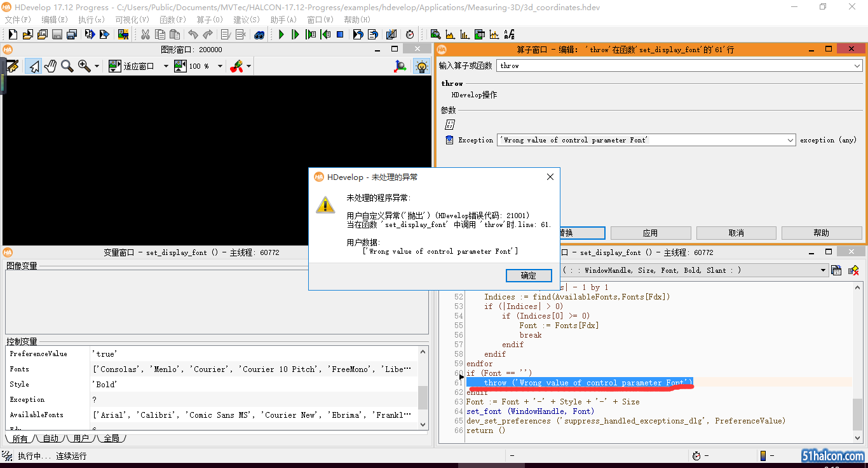Click the code editor scrollbar up arrow
The height and width of the screenshot is (468, 868).
858,287
